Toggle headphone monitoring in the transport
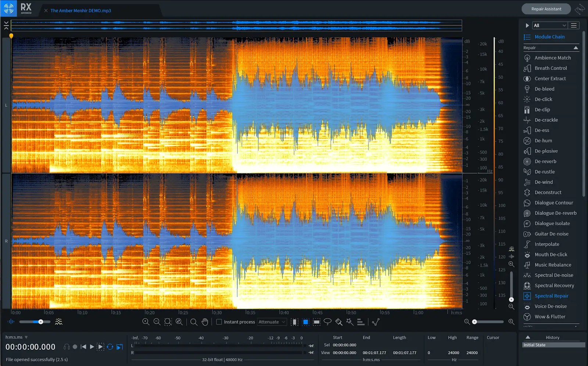The height and width of the screenshot is (366, 588). pos(67,346)
